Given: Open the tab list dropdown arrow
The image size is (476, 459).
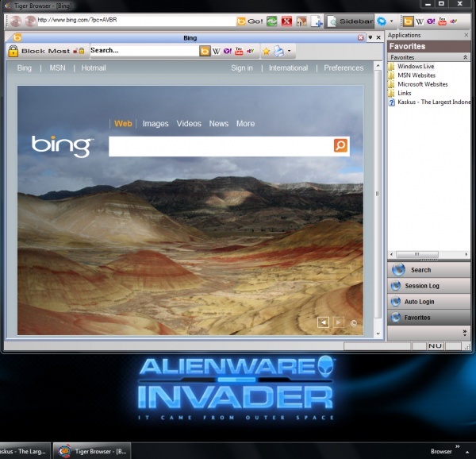Looking at the screenshot, I should (x=370, y=37).
